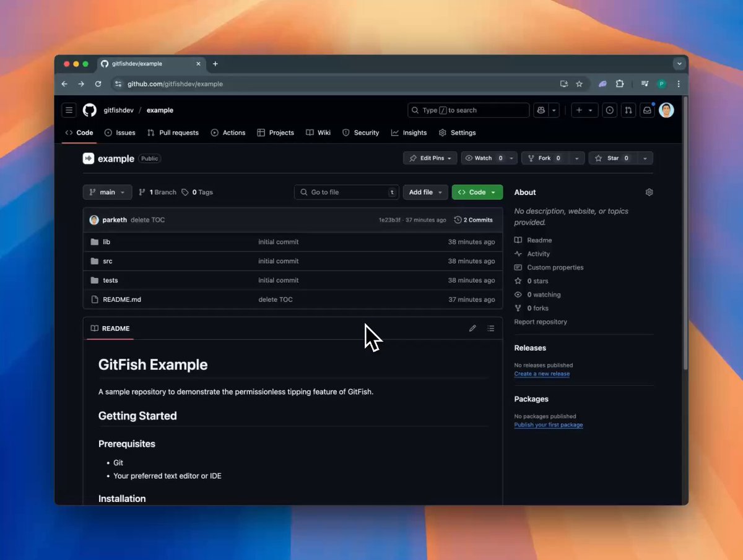Image resolution: width=743 pixels, height=560 pixels.
Task: Click commit hash 1e23b3f
Action: click(x=389, y=220)
